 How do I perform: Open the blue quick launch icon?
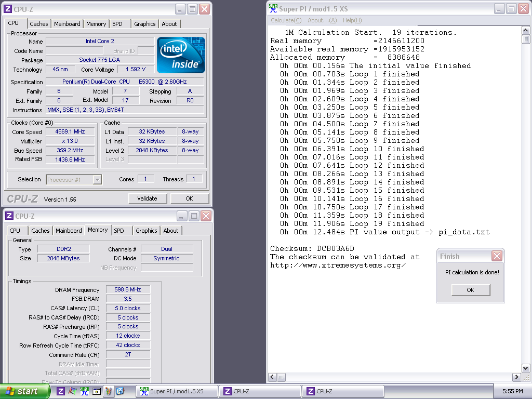point(121,391)
